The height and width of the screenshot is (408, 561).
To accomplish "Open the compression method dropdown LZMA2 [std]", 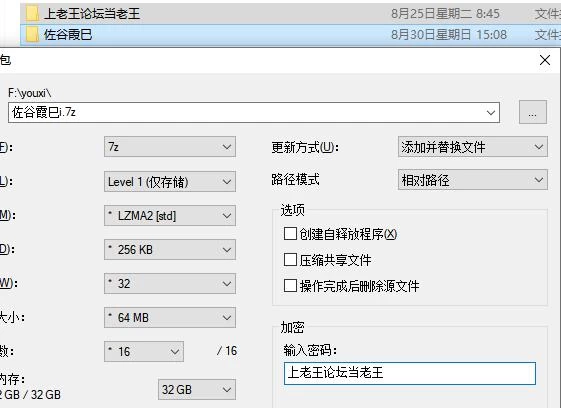I will [170, 215].
